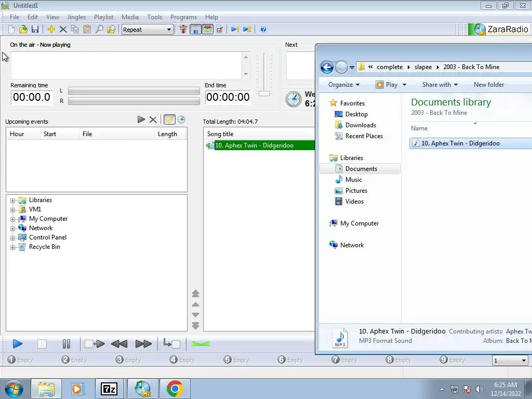The width and height of the screenshot is (532, 399).
Task: Pause playback with the Pause button
Action: (x=66, y=344)
